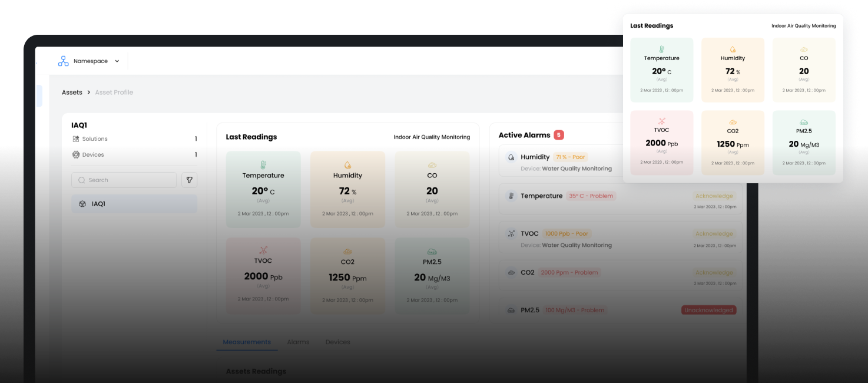
Task: Click the "35° C - Problem" Temperature alarm tag
Action: pyautogui.click(x=591, y=196)
